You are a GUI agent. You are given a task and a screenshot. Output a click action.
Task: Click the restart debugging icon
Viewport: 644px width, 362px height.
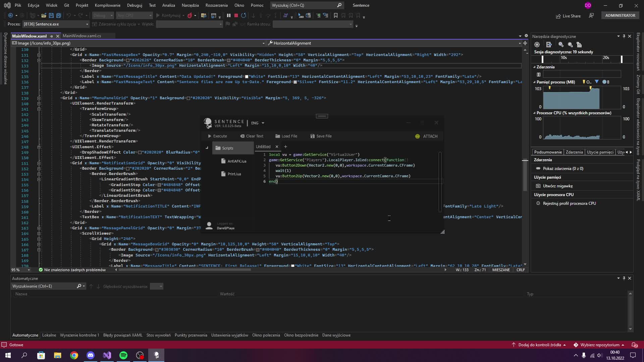coord(244,15)
